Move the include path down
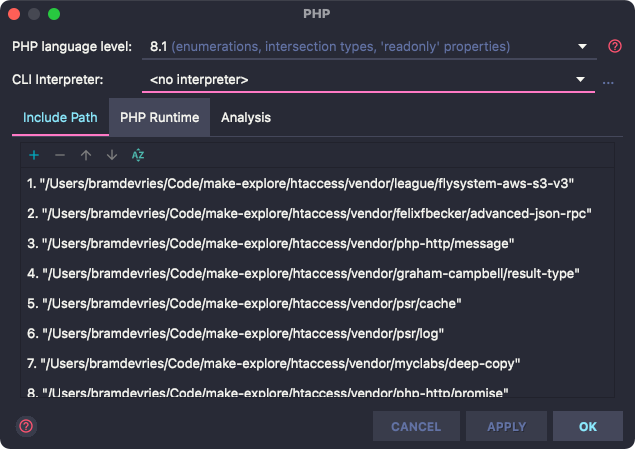The width and height of the screenshot is (635, 449). pyautogui.click(x=112, y=155)
